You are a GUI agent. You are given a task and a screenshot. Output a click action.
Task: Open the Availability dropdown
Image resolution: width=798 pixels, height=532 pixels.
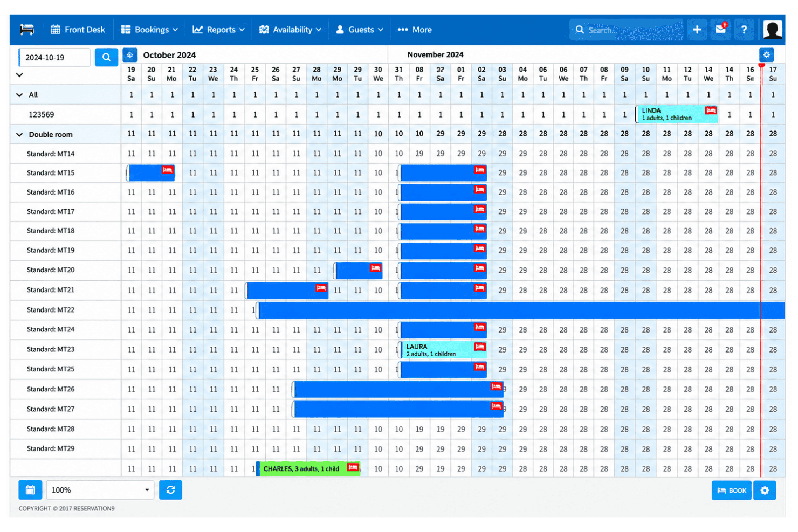point(290,30)
